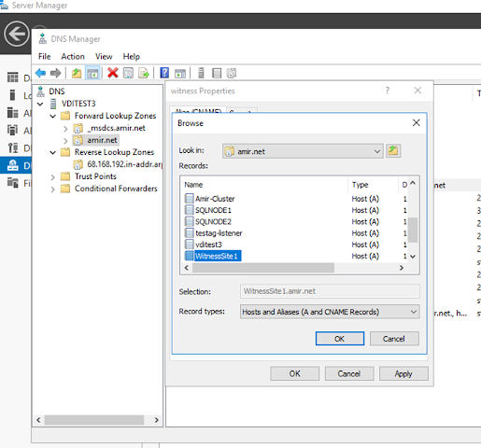Click the console tree horizontal scrollbar

click(94, 420)
